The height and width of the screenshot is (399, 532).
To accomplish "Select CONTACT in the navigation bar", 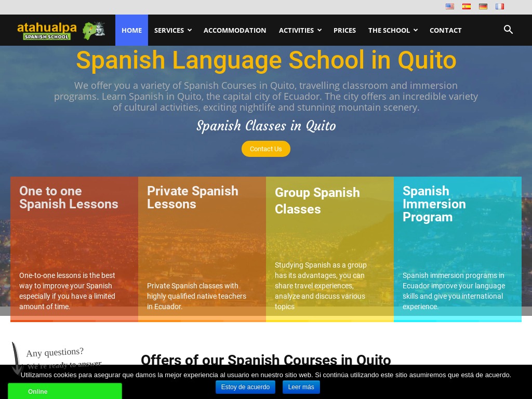I will (445, 30).
